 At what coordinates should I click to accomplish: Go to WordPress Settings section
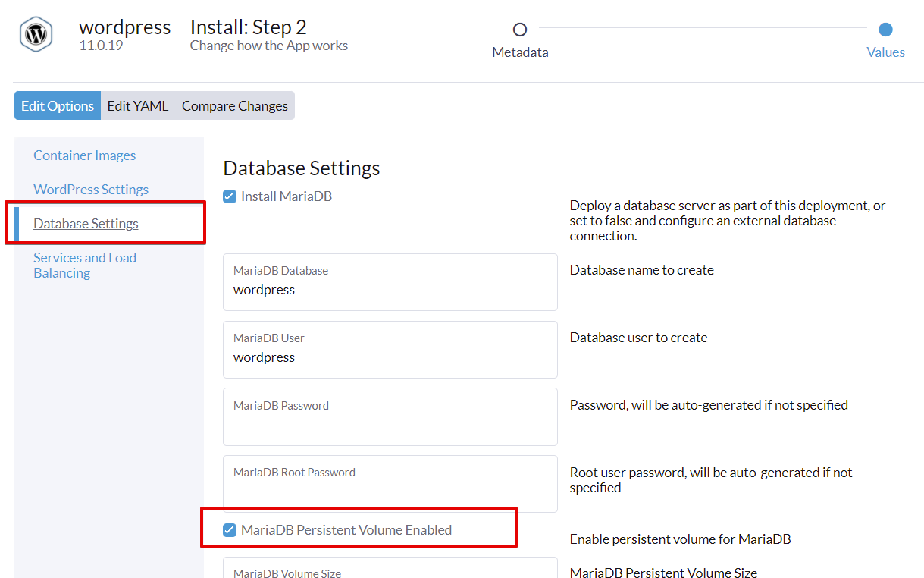click(91, 190)
